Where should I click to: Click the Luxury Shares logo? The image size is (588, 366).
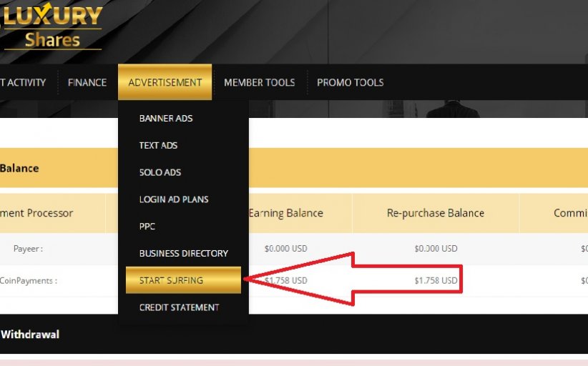coord(52,27)
